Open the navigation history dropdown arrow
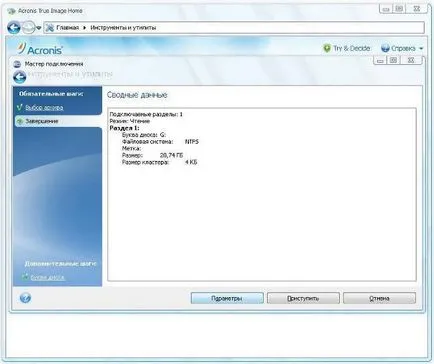 (39, 28)
